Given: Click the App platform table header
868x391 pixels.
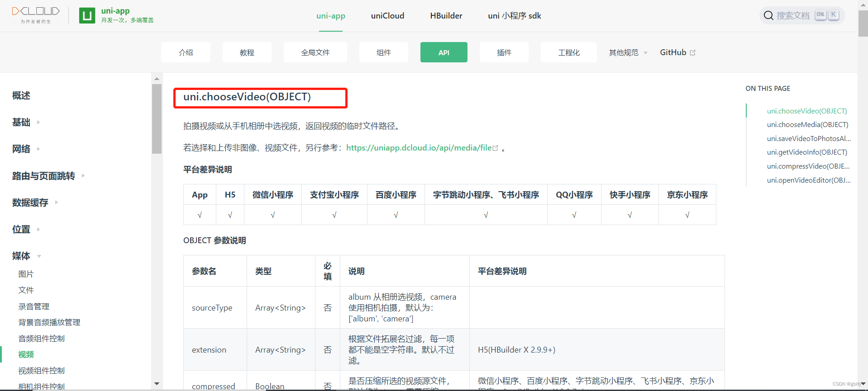Looking at the screenshot, I should point(200,195).
